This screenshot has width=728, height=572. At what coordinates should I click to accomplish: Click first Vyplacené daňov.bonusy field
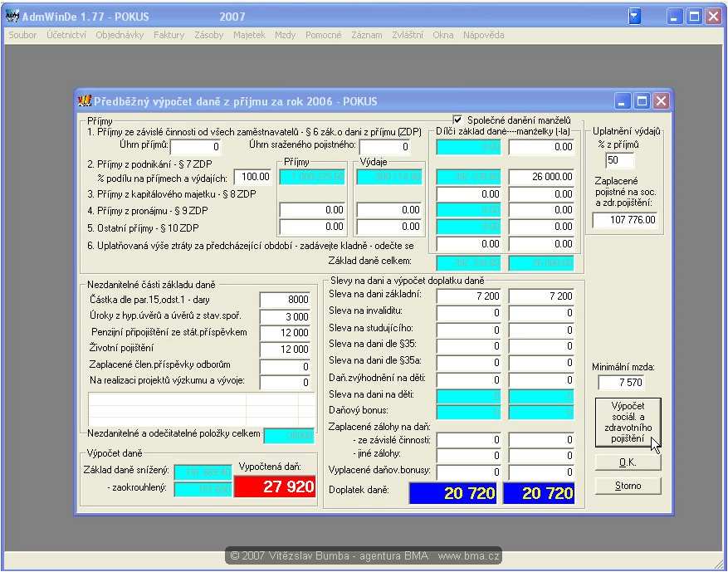point(469,472)
